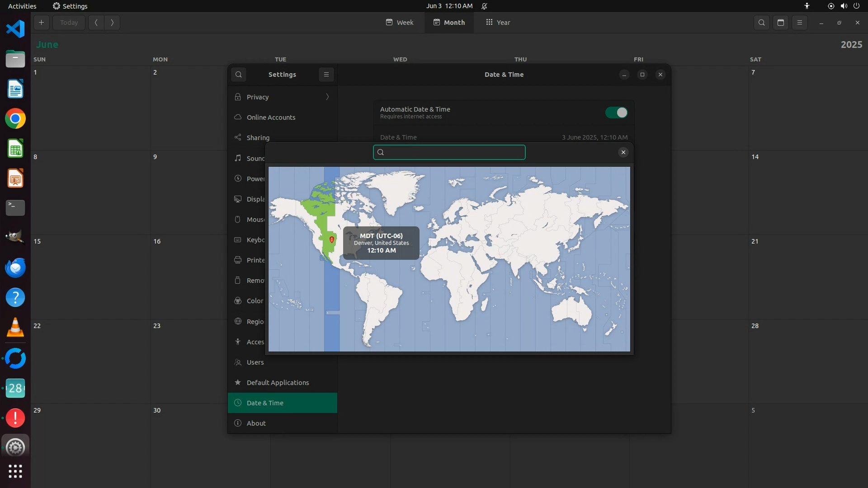Open manage calendars icon
The image size is (868, 488).
click(781, 23)
